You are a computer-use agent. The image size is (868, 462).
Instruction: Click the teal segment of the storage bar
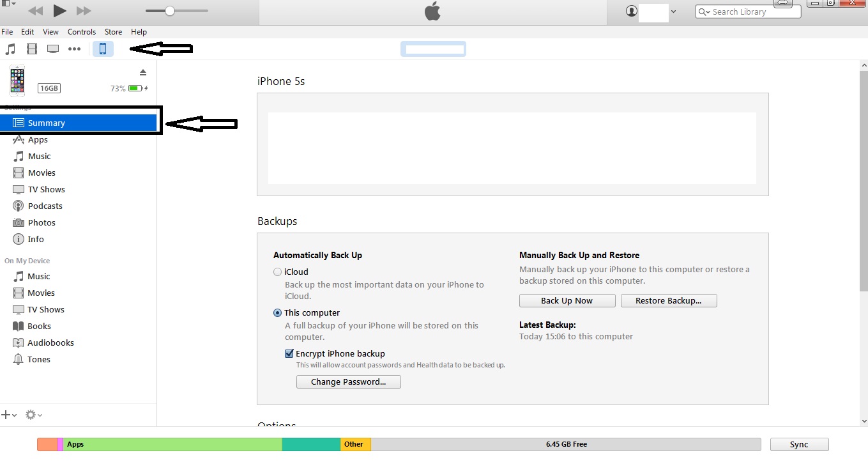[x=311, y=445]
